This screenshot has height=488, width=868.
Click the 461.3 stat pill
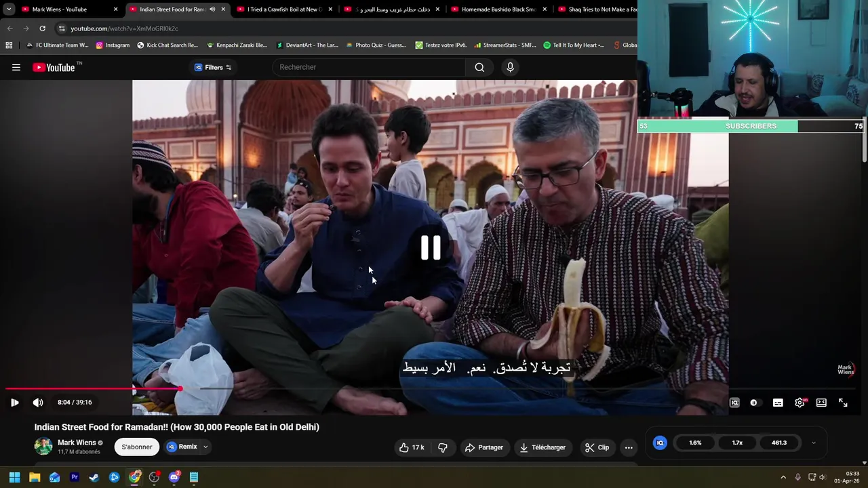tap(779, 443)
